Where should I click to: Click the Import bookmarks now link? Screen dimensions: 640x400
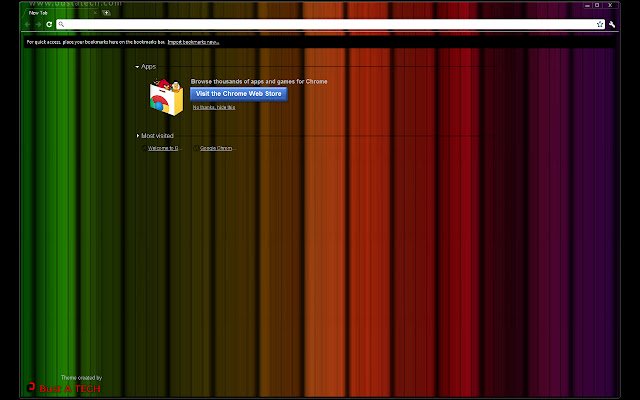pyautogui.click(x=193, y=42)
